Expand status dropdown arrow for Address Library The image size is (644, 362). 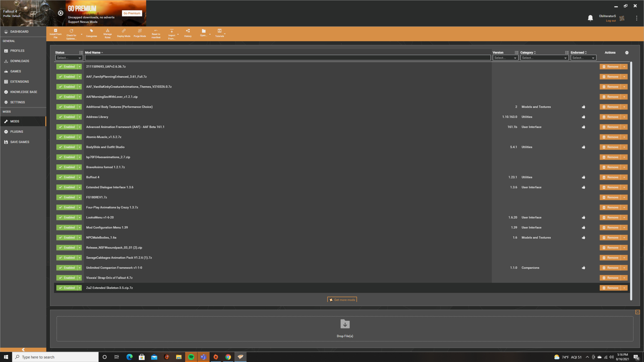pos(79,117)
